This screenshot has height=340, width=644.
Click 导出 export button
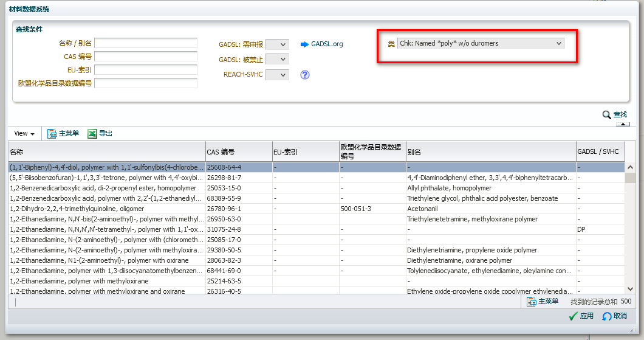[106, 133]
